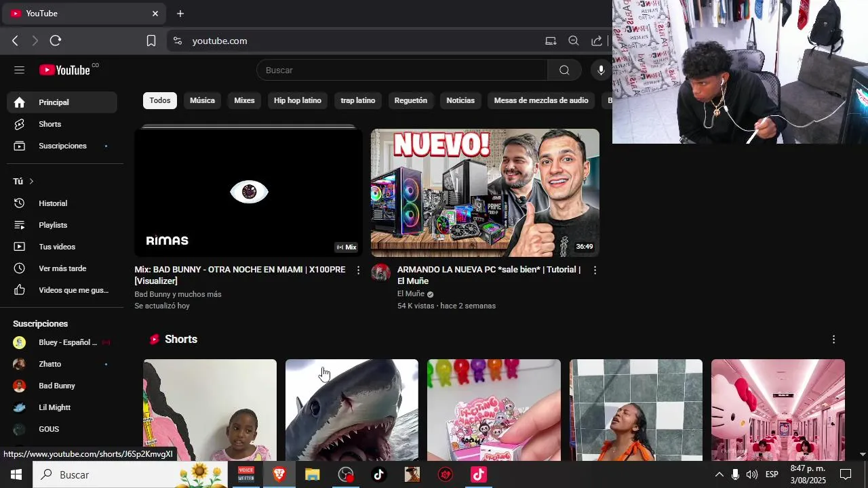This screenshot has height=488, width=868.
Task: Click the ESP language indicator
Action: point(772,474)
